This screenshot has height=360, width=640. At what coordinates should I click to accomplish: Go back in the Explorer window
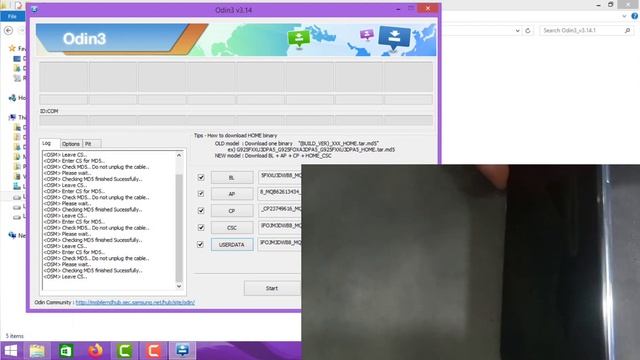(8, 31)
